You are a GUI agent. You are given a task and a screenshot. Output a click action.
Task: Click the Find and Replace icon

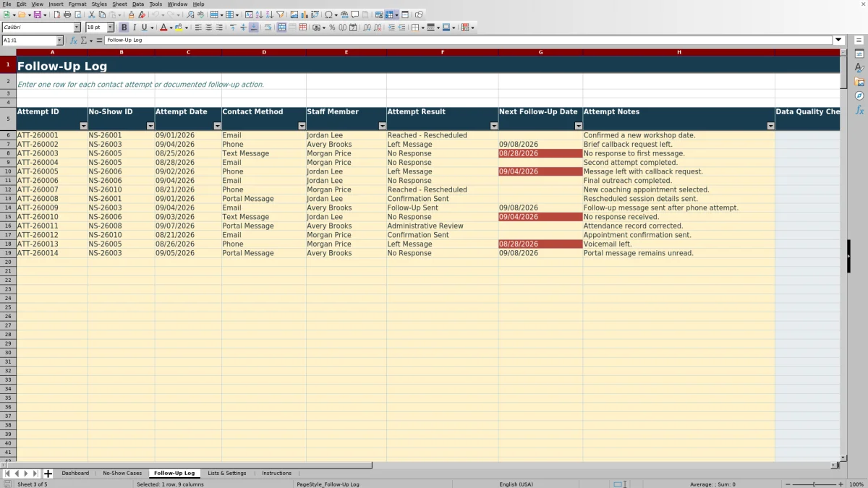[190, 14]
